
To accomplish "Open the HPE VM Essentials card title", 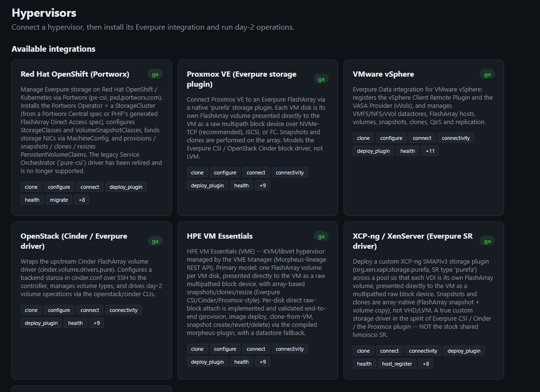I will (219, 236).
